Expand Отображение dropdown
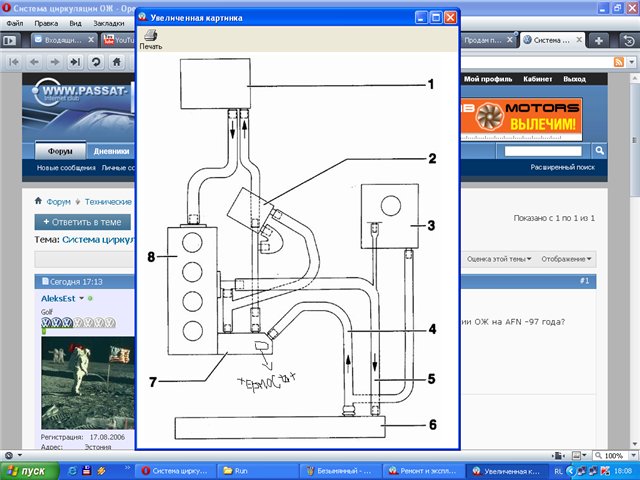The width and height of the screenshot is (640, 480). 566,259
